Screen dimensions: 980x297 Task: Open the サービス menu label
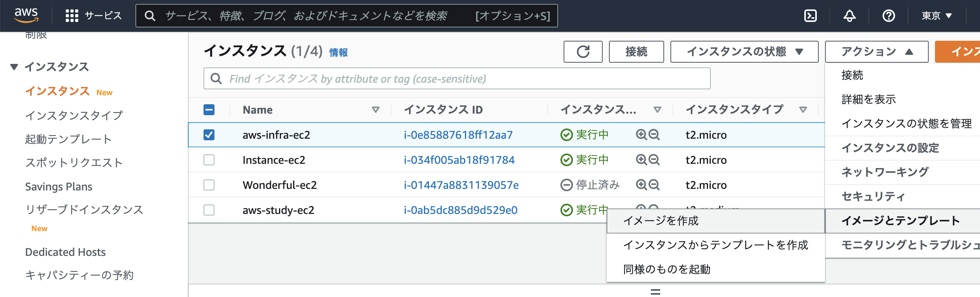tap(103, 16)
